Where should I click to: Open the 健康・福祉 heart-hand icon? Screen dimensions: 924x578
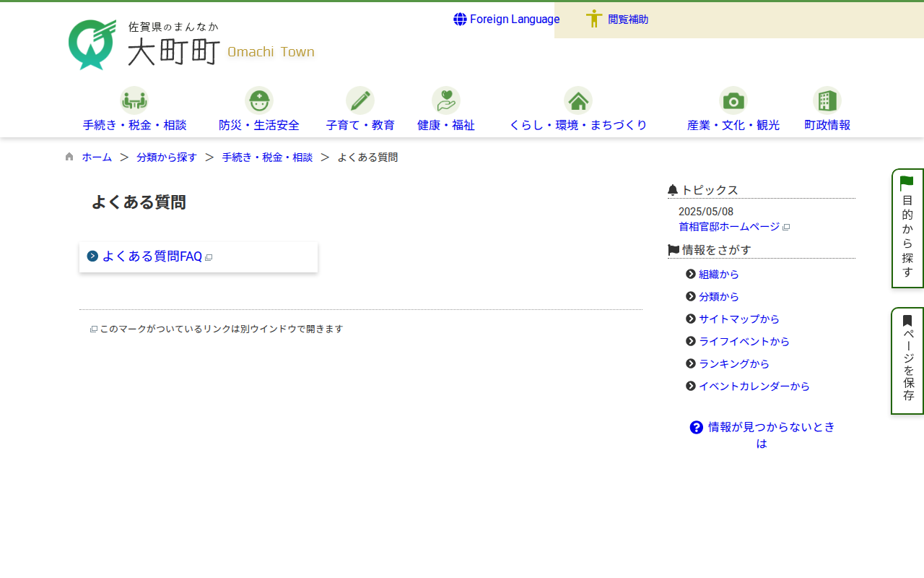click(x=445, y=100)
